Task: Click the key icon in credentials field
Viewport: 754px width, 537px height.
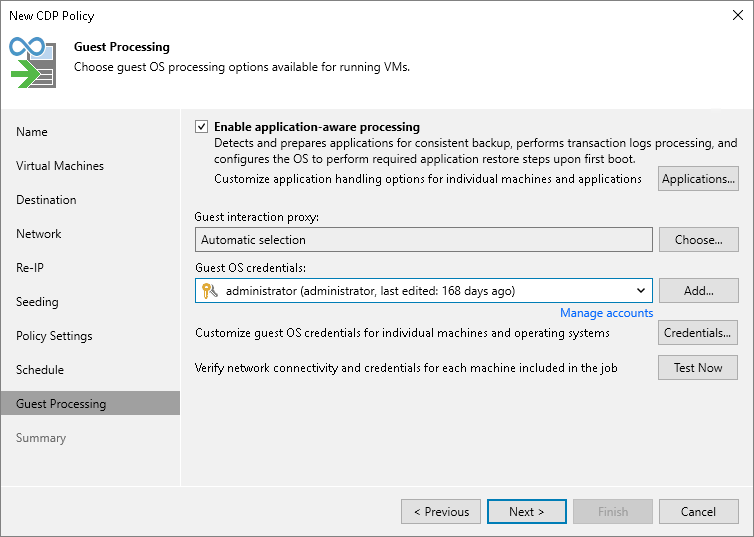Action: pyautogui.click(x=210, y=291)
